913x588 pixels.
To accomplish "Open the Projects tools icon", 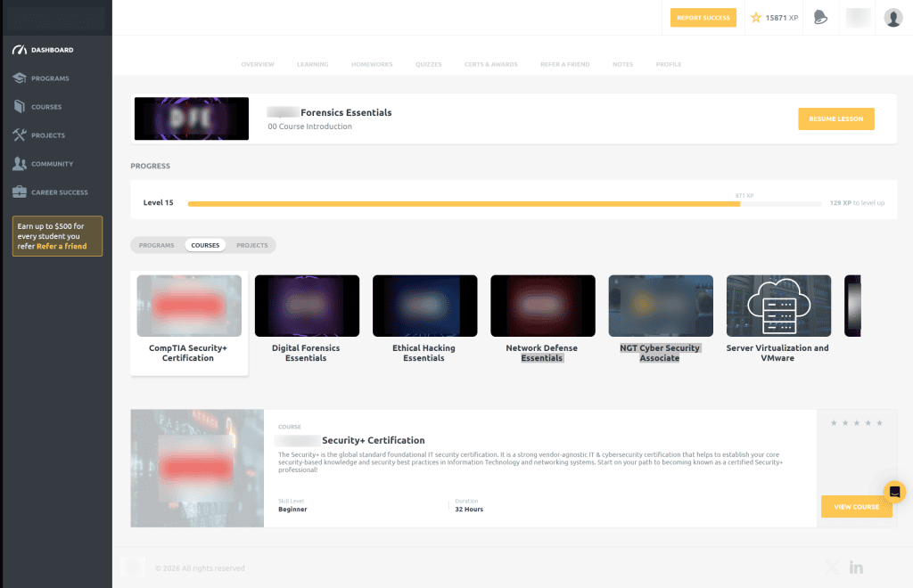I will [20, 135].
